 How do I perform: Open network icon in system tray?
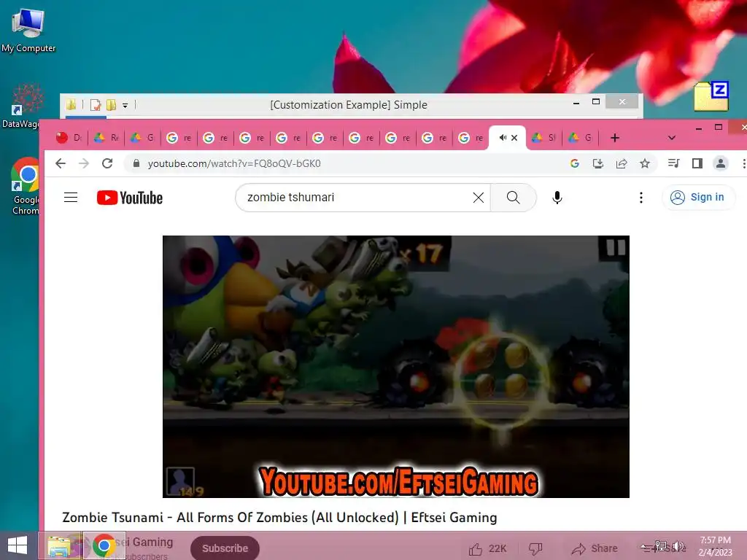tap(661, 546)
